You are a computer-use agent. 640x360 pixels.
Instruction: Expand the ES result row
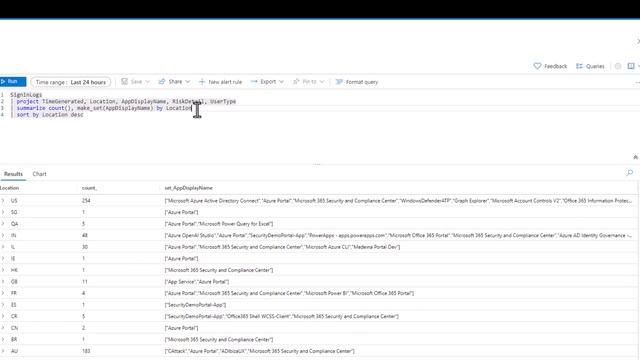[x=3, y=305]
